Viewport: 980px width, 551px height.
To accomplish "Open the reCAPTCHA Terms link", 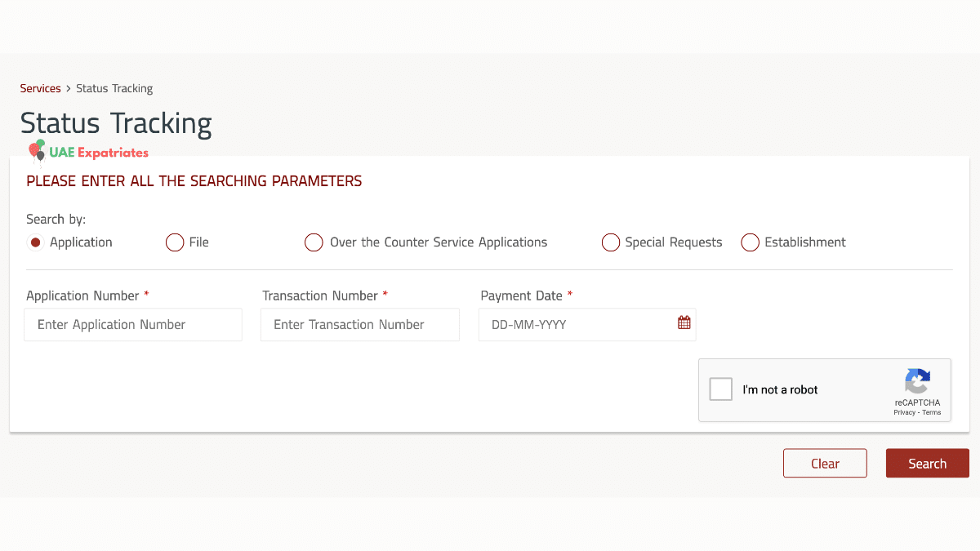I will pos(932,412).
